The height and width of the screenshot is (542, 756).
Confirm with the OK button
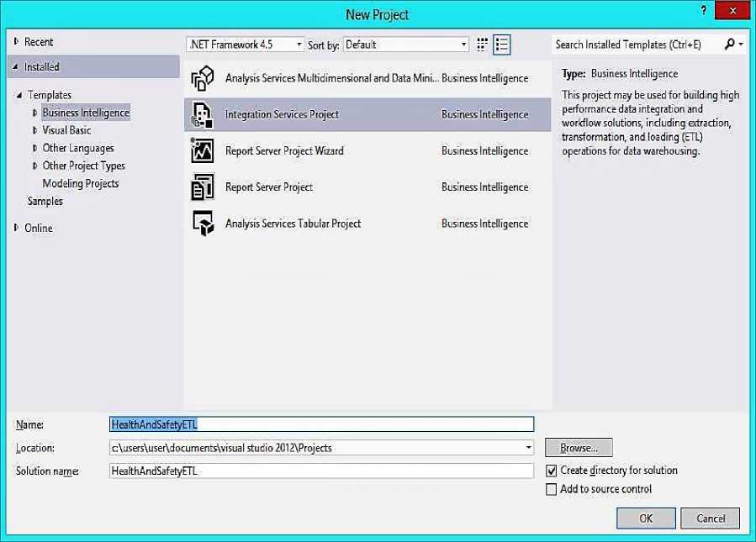[x=646, y=518]
